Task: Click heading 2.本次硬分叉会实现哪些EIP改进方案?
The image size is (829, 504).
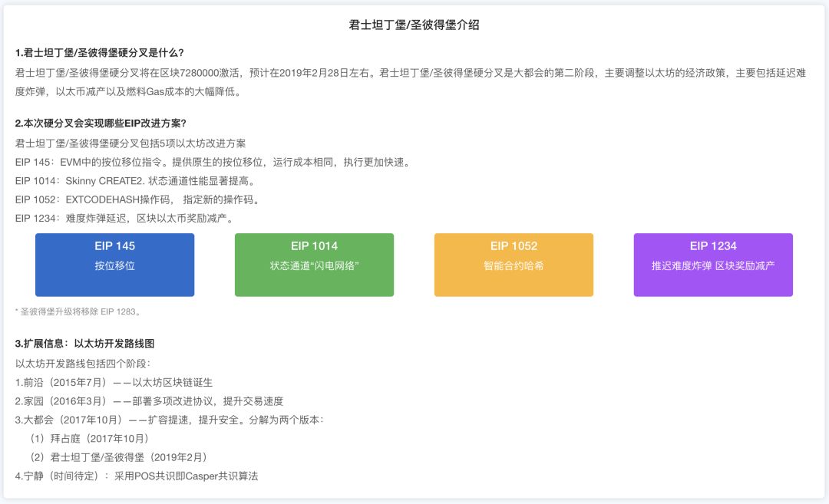Action: [x=101, y=123]
